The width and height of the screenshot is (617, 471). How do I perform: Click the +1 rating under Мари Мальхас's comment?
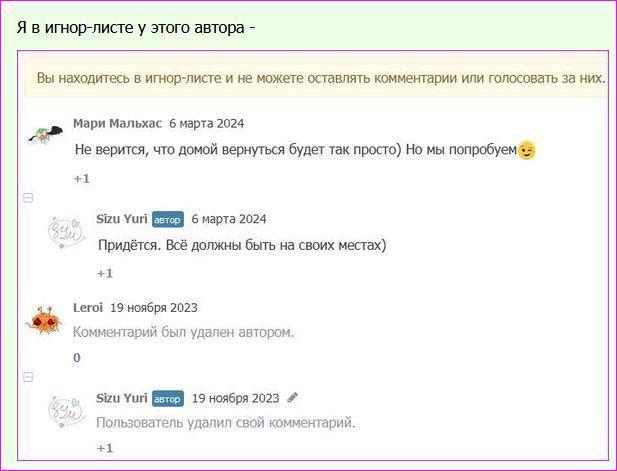(81, 179)
